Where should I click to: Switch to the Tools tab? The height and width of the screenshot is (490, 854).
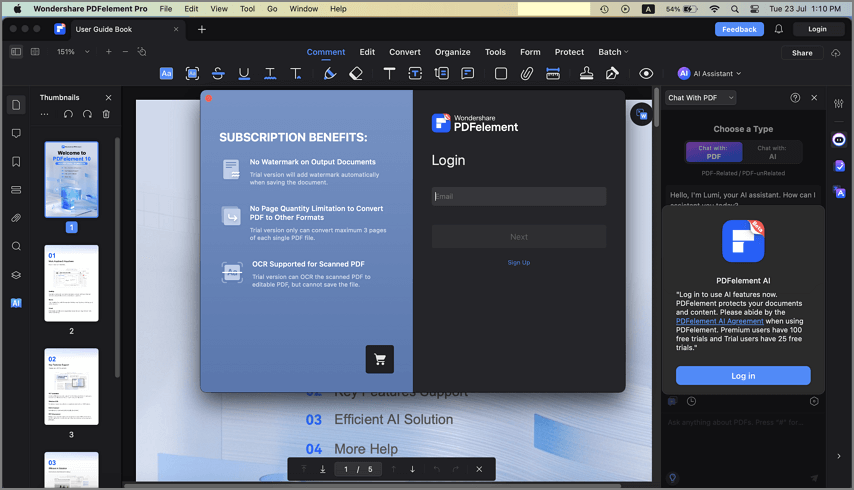(495, 52)
